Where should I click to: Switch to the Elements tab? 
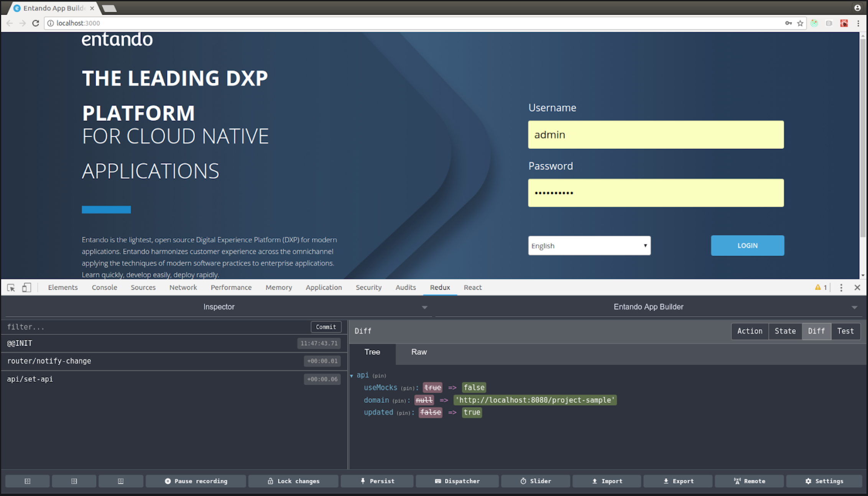coord(63,287)
